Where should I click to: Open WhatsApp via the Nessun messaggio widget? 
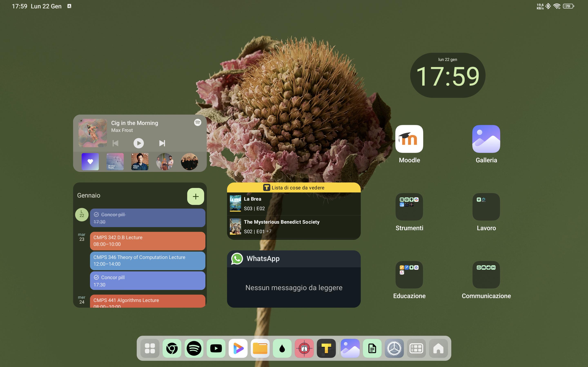tap(294, 287)
